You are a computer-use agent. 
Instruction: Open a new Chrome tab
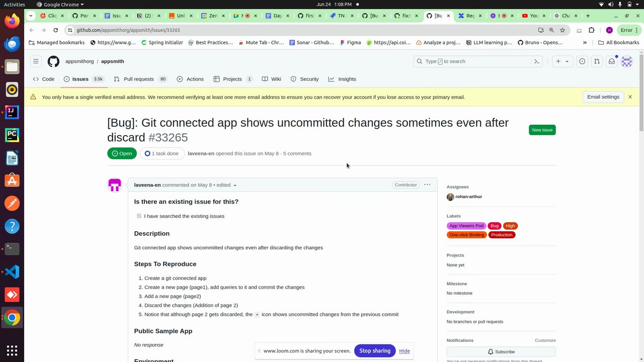coord(588,16)
